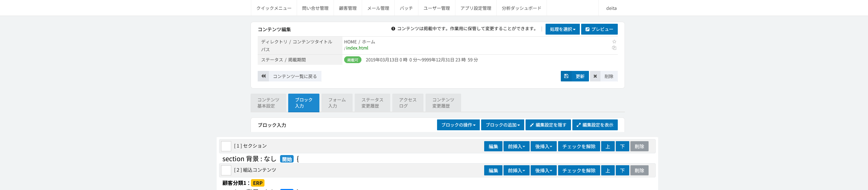Move [2] 組込コンテンツ block 上
This screenshot has height=190, width=868.
(608, 170)
